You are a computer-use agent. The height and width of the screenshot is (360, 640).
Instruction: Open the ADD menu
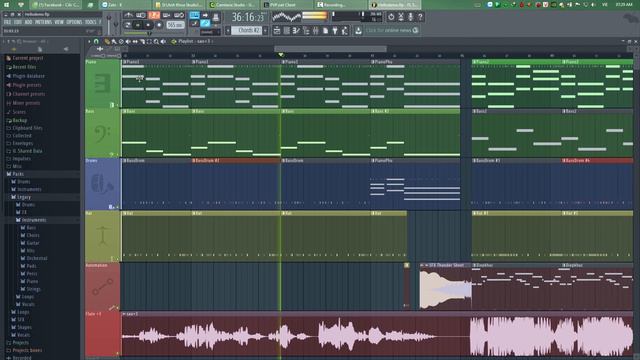point(28,22)
